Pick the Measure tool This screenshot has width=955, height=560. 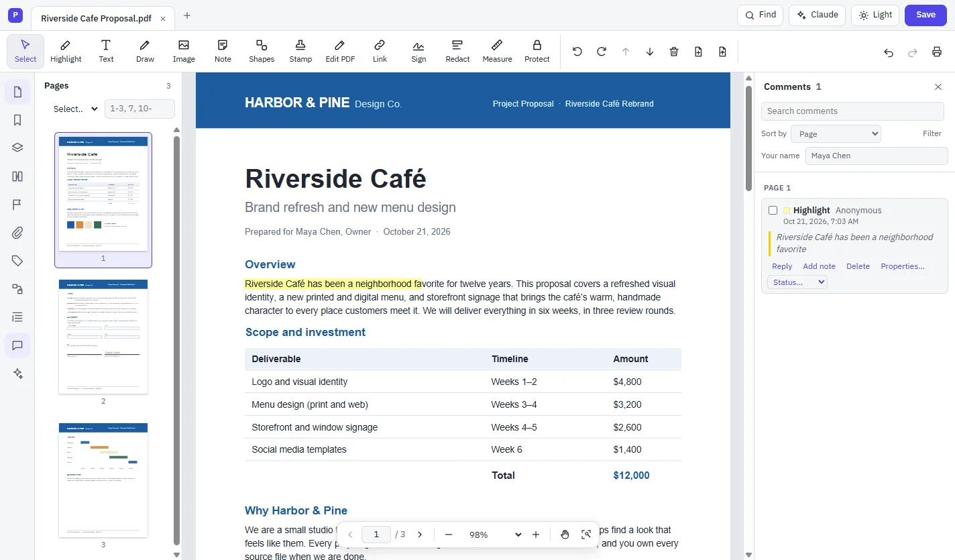tap(497, 52)
